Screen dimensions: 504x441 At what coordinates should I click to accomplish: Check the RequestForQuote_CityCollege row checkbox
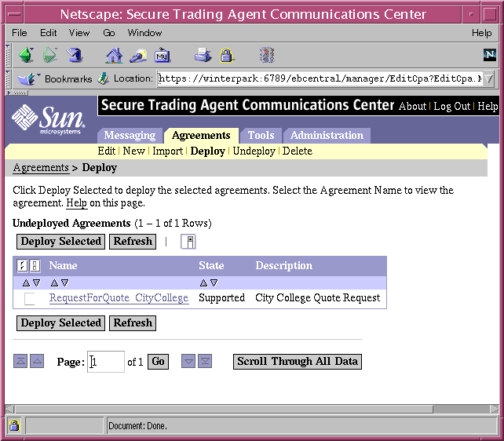[30, 299]
